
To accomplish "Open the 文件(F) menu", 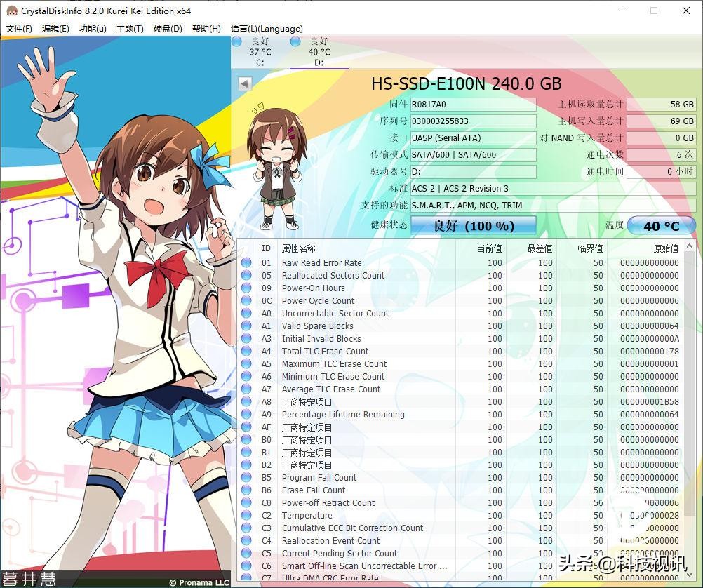I will click(x=19, y=29).
